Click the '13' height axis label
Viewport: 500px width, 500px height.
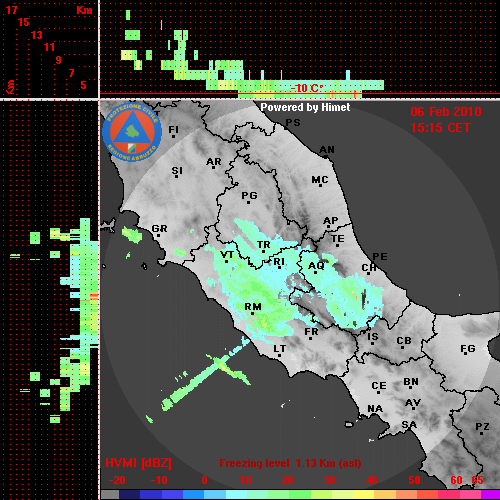[37, 35]
